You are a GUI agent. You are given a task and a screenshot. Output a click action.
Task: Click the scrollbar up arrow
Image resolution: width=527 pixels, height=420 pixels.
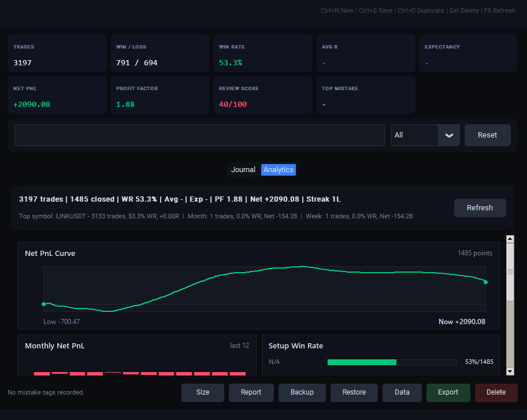click(x=510, y=239)
